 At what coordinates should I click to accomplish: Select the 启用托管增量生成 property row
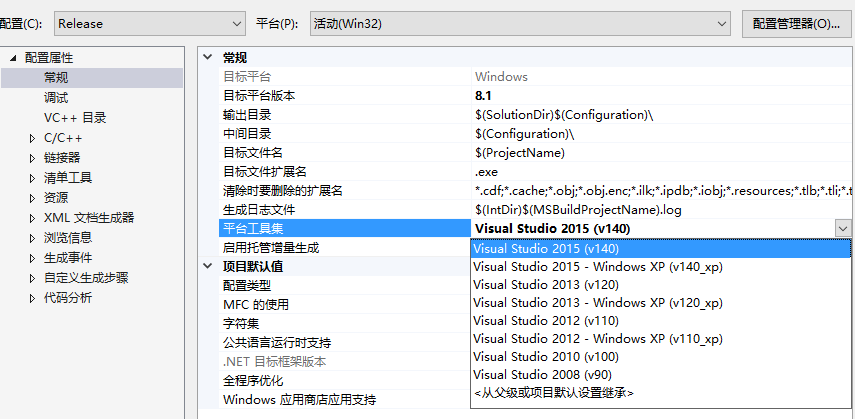click(345, 248)
